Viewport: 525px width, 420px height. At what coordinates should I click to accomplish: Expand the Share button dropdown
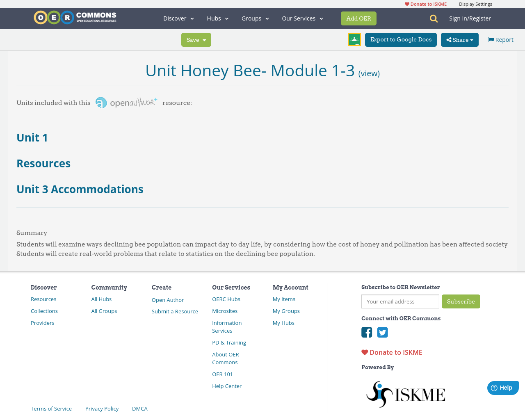459,39
